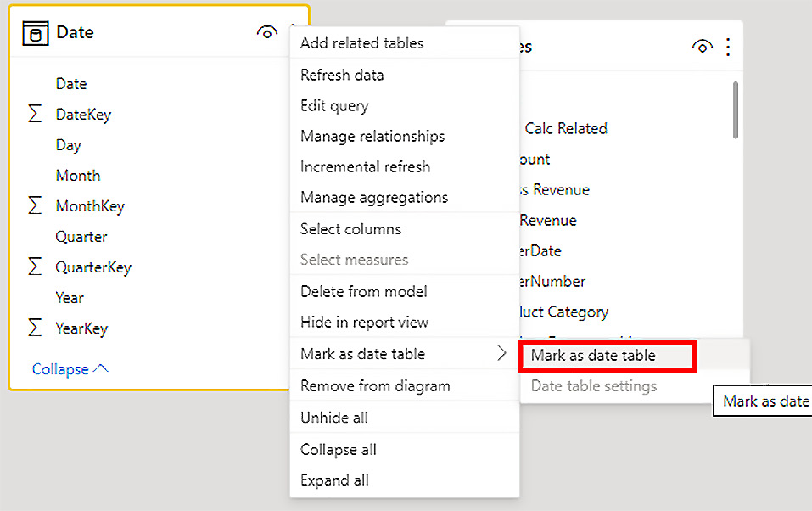812x511 pixels.
Task: Collapse the Date table field list
Action: pyautogui.click(x=70, y=369)
